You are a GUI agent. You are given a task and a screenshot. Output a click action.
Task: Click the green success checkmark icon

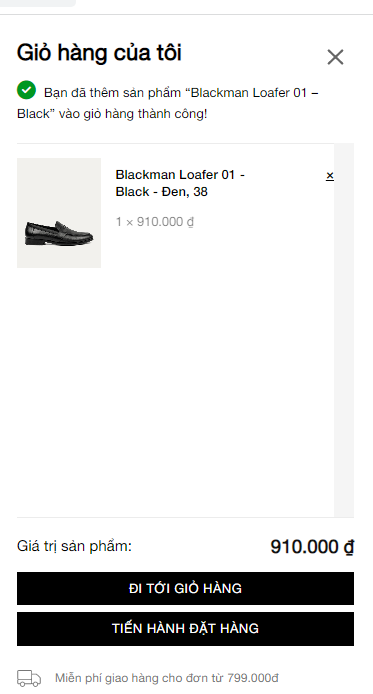coord(27,90)
